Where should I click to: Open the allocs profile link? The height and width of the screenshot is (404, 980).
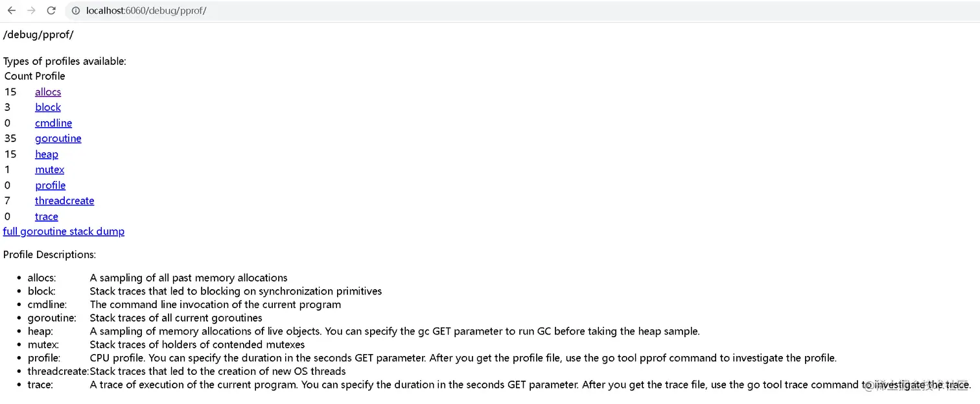click(48, 92)
